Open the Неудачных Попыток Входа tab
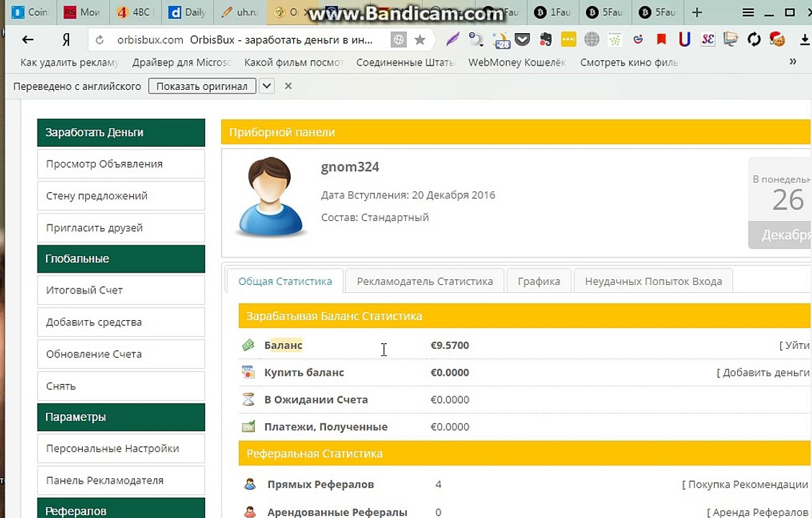Viewport: 812px width, 518px height. (x=653, y=281)
